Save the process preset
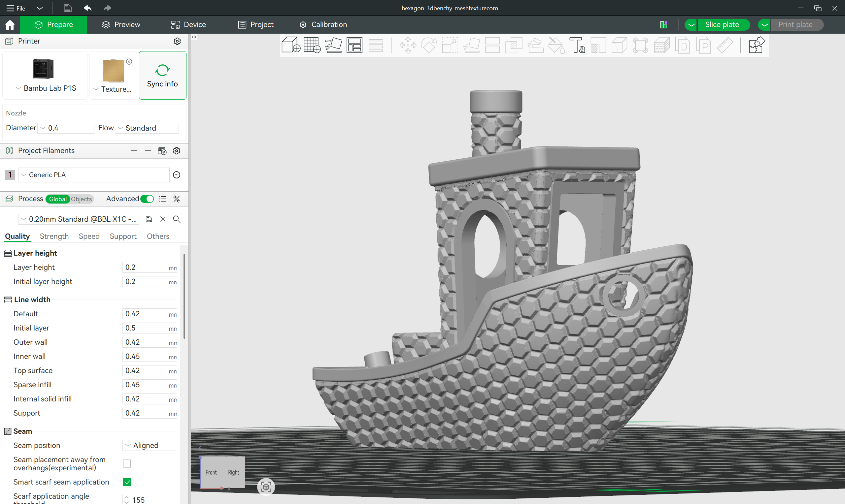The height and width of the screenshot is (504, 845). 149,219
